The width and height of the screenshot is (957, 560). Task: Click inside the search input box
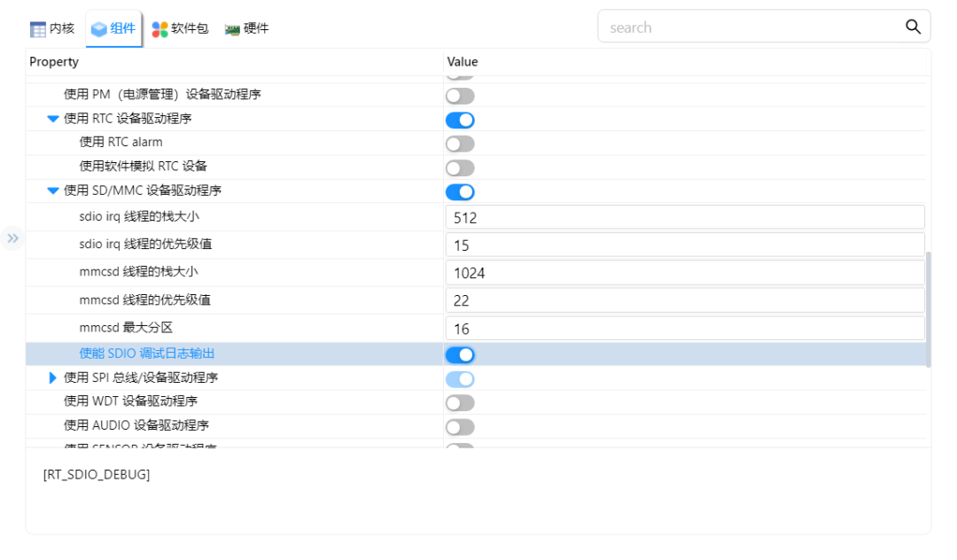point(753,27)
